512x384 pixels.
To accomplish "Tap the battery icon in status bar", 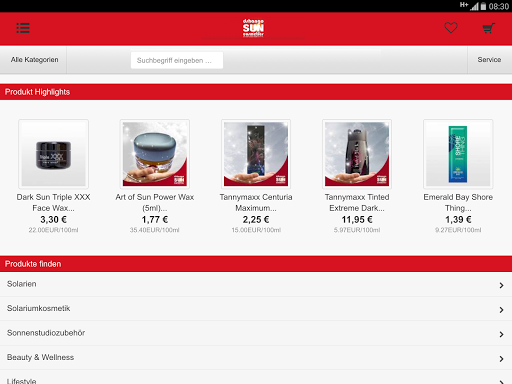I will pyautogui.click(x=483, y=6).
